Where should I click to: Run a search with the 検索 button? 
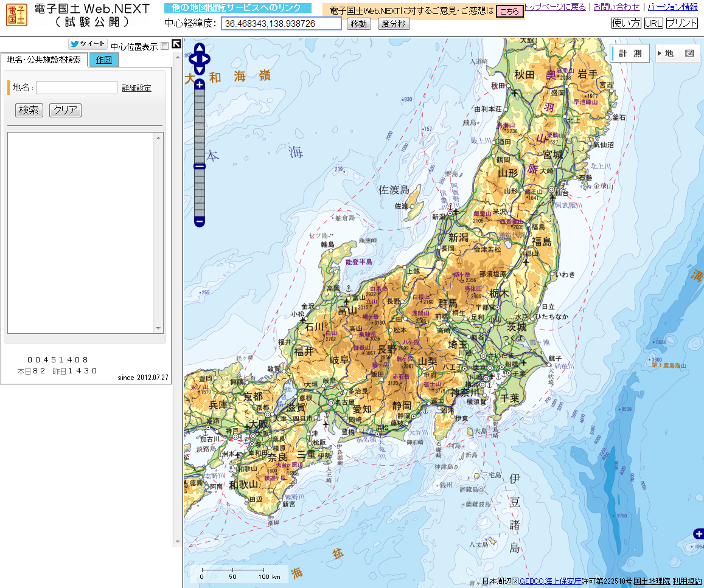[29, 111]
